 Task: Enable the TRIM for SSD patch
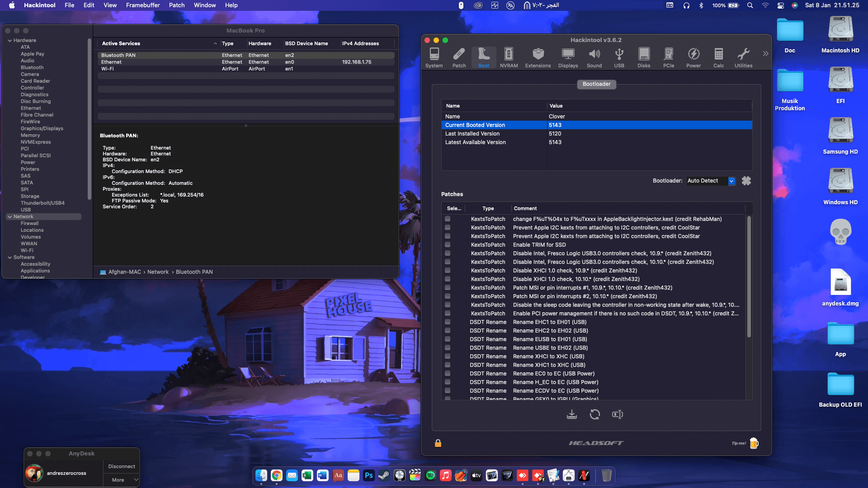pyautogui.click(x=448, y=244)
